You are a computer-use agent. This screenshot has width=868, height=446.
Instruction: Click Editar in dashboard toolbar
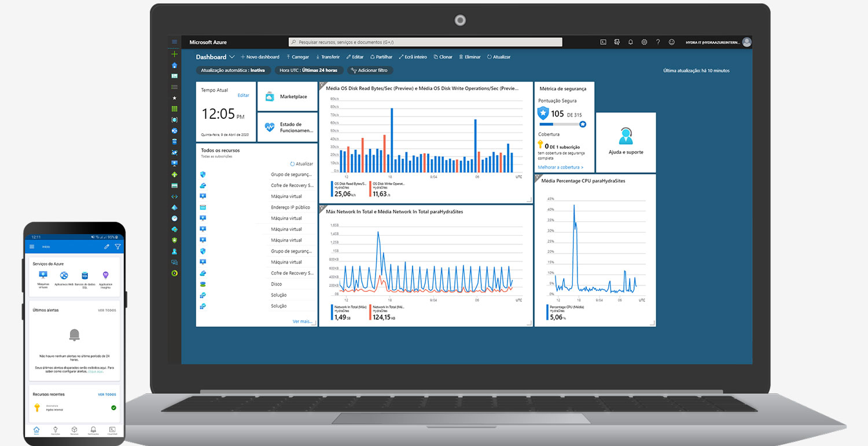(x=355, y=57)
